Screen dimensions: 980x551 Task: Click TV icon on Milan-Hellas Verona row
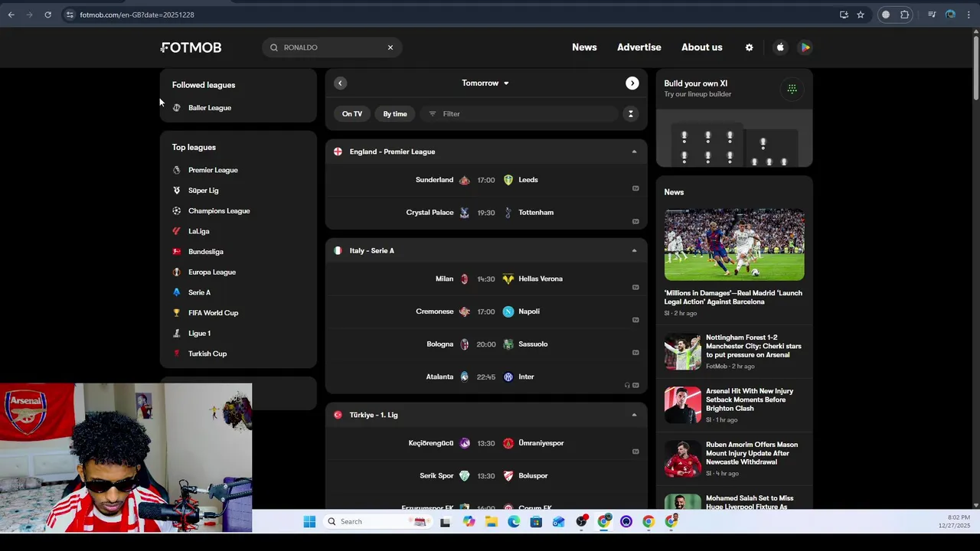[x=635, y=287]
